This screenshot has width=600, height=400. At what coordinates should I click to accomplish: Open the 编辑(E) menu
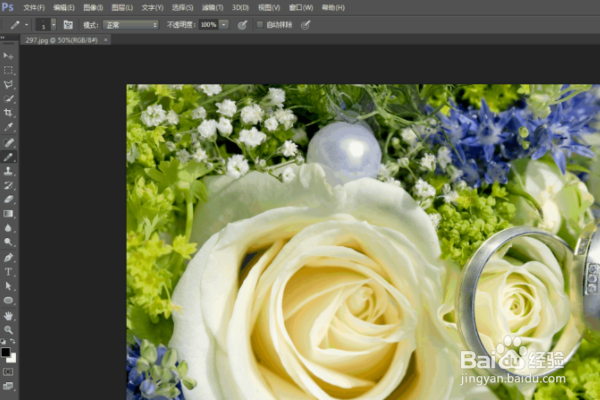pos(64,8)
